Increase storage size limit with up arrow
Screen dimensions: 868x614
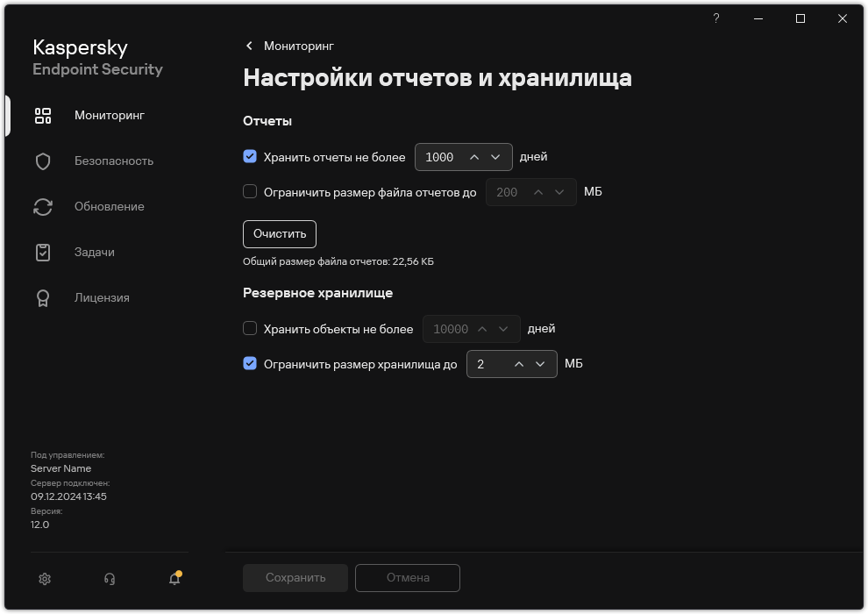tap(519, 364)
